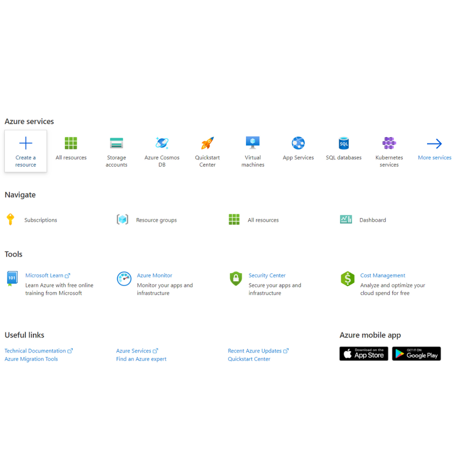The height and width of the screenshot is (476, 476).
Task: Click the 'Monitor your apps and infrastructure' description
Action: (x=165, y=289)
